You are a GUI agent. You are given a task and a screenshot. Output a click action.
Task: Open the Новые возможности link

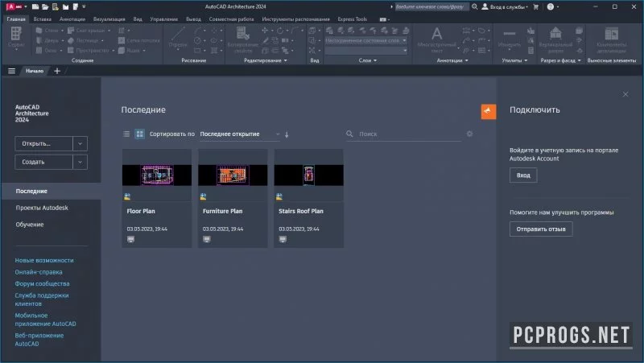[x=44, y=260]
